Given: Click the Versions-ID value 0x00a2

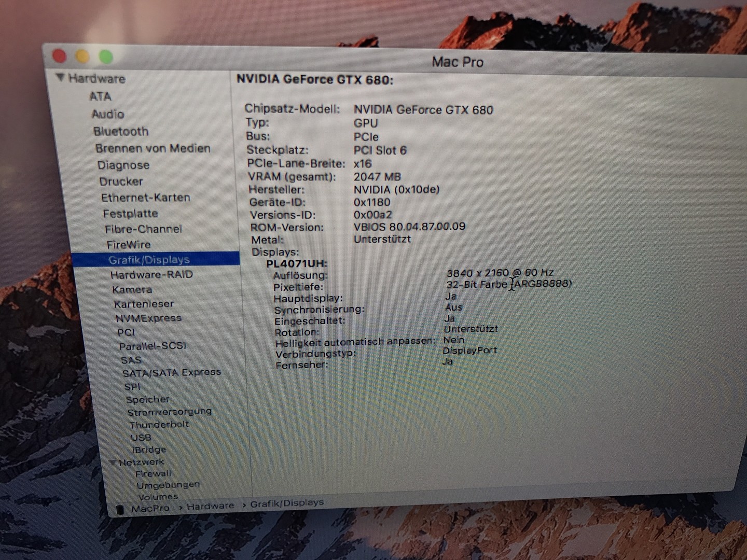Looking at the screenshot, I should tap(372, 215).
